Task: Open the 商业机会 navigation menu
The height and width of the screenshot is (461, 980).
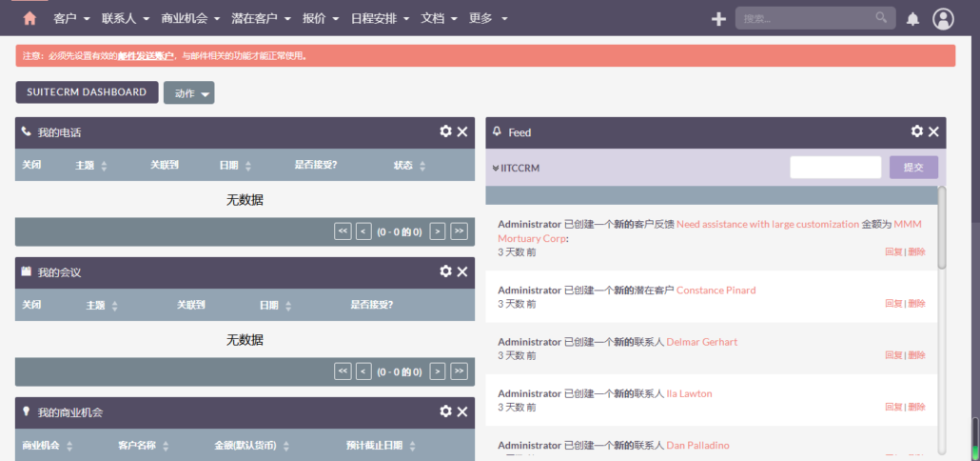Action: (x=191, y=18)
